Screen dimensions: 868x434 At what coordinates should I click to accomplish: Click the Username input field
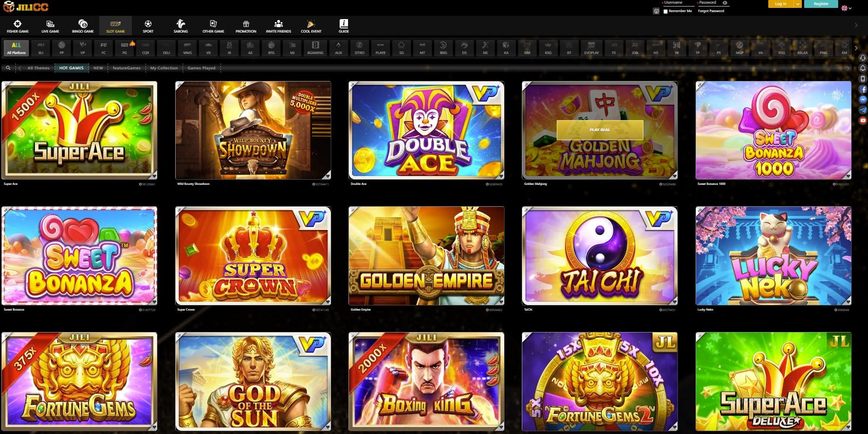[679, 3]
